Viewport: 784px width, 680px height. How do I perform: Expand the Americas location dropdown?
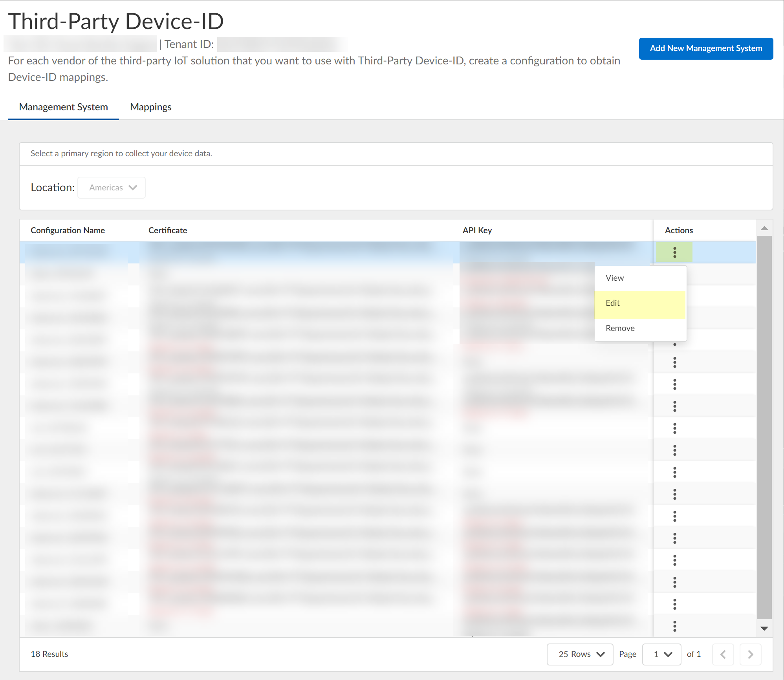(112, 188)
